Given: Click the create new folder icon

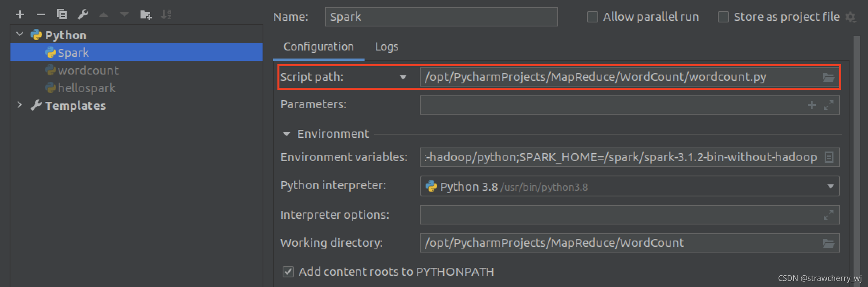Looking at the screenshot, I should [x=145, y=15].
